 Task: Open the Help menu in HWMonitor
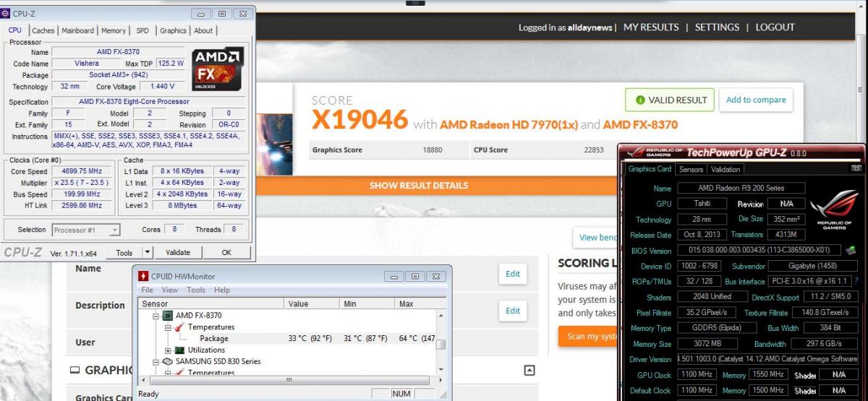click(x=222, y=290)
